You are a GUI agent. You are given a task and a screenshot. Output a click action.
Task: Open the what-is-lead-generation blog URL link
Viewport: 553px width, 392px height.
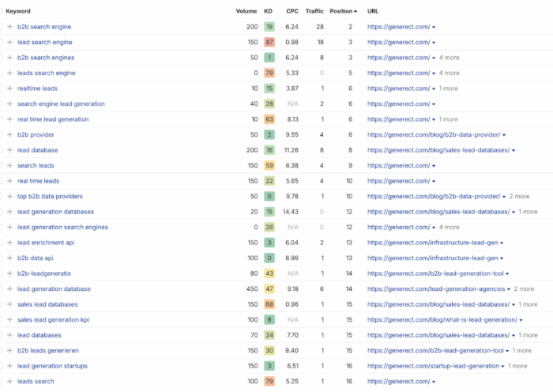(x=441, y=319)
